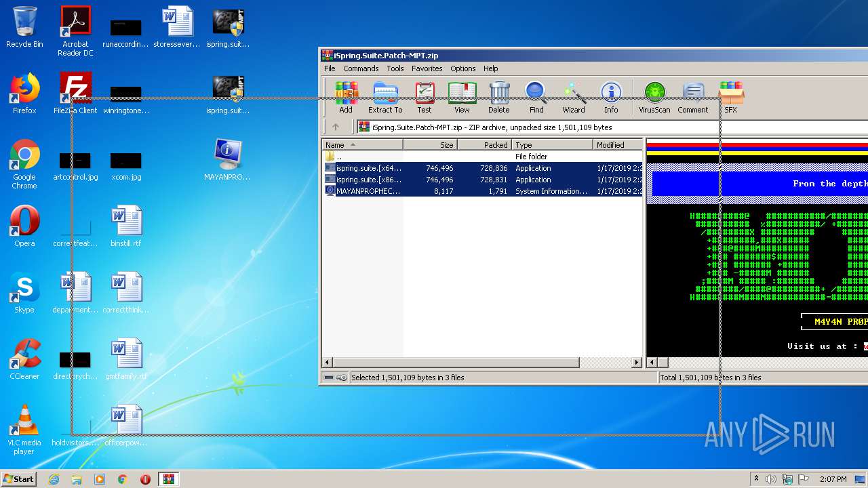Open Windows Media Player from taskbar
The image size is (868, 488).
[100, 479]
